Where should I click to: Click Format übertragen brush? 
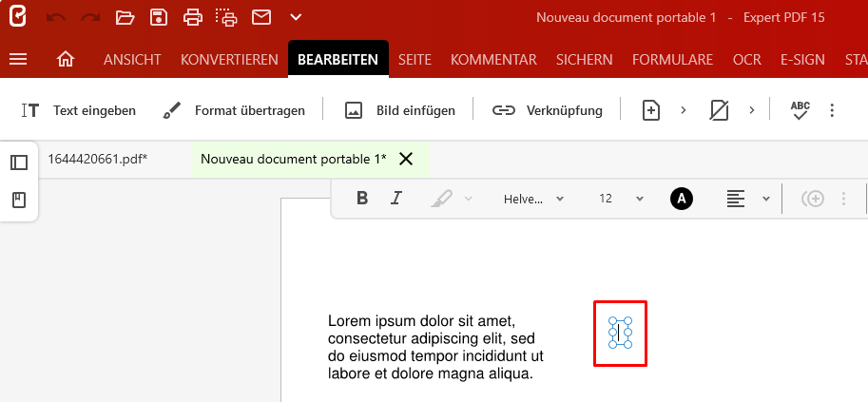(234, 111)
